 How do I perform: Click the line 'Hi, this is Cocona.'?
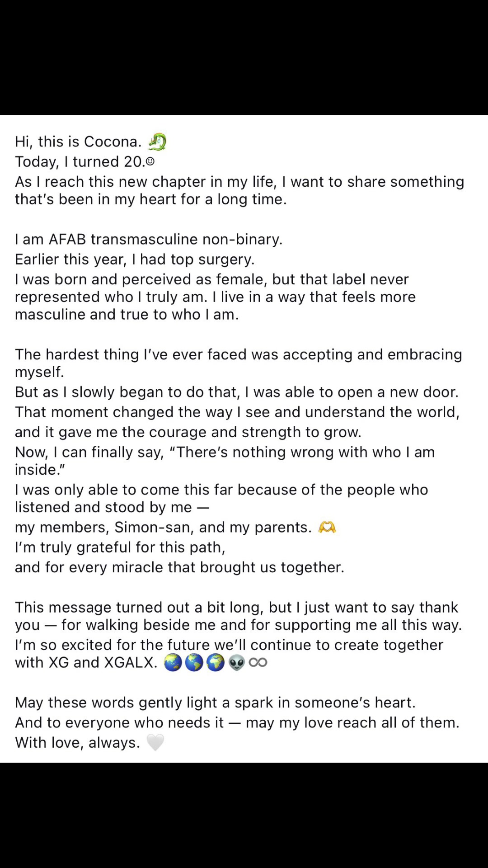[x=78, y=142]
